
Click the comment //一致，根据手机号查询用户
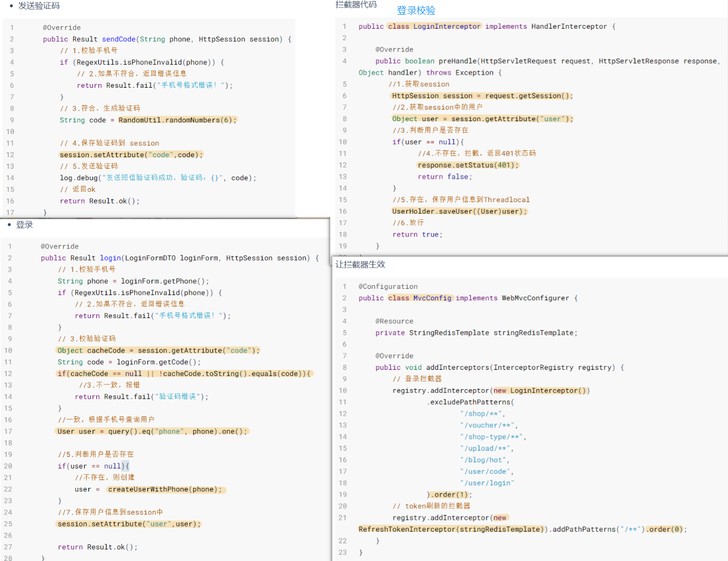click(106, 419)
